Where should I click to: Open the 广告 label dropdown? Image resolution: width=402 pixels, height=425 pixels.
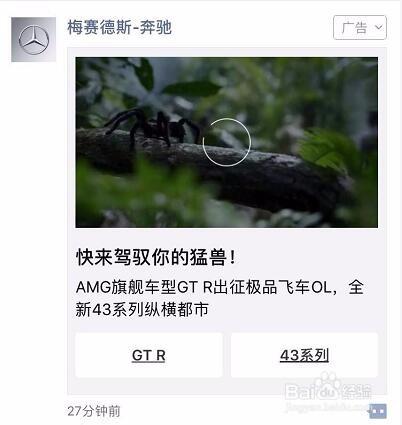tap(360, 28)
